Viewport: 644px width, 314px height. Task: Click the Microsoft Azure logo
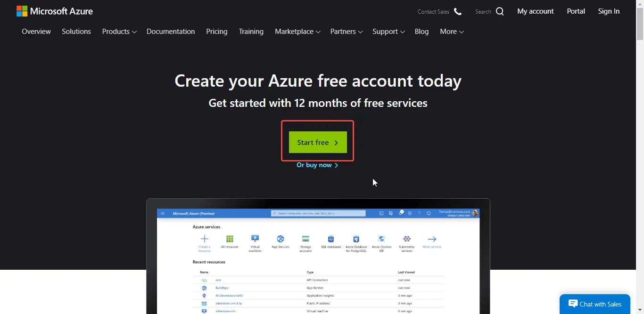pyautogui.click(x=55, y=11)
